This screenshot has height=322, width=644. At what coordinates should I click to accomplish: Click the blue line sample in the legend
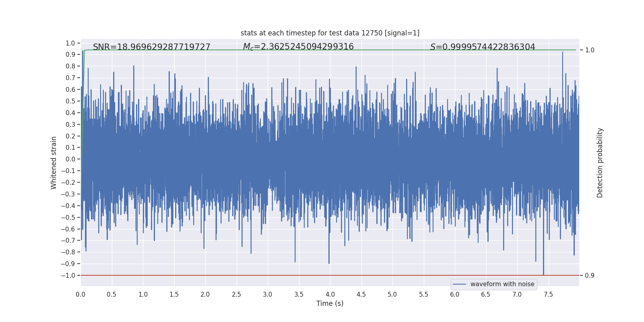pyautogui.click(x=460, y=284)
